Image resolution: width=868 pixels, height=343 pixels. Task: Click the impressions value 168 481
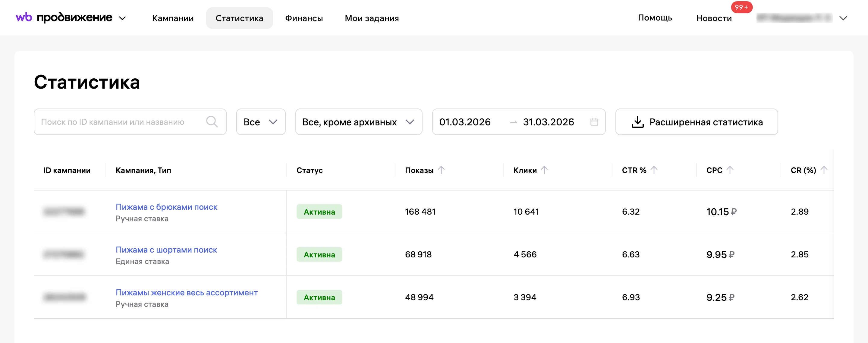click(x=420, y=212)
